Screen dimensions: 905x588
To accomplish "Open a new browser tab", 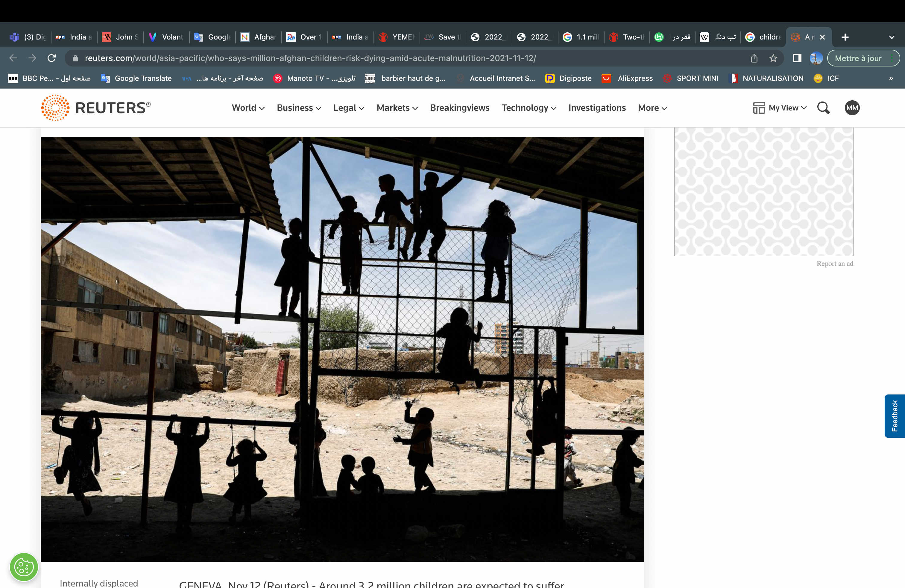I will (845, 37).
